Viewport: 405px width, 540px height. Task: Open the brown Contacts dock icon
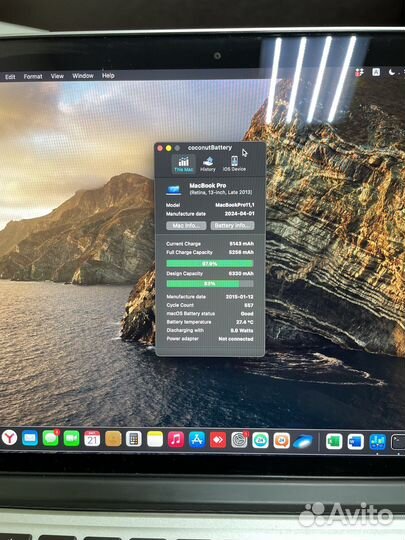[113, 439]
